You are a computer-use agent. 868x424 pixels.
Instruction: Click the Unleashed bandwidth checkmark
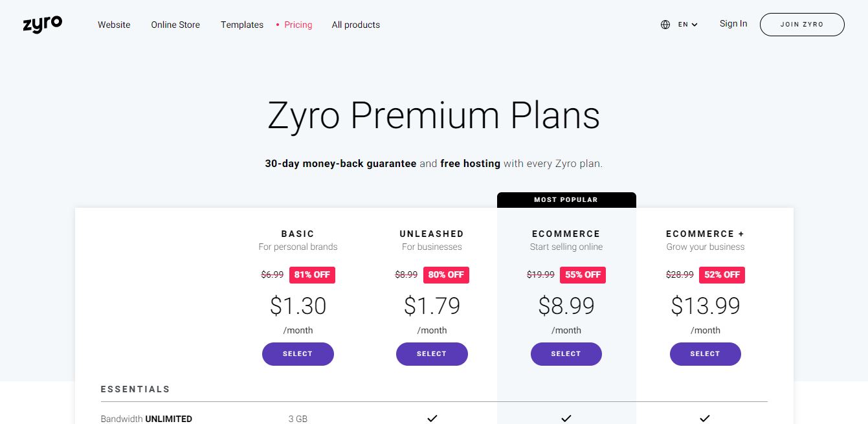pyautogui.click(x=432, y=418)
